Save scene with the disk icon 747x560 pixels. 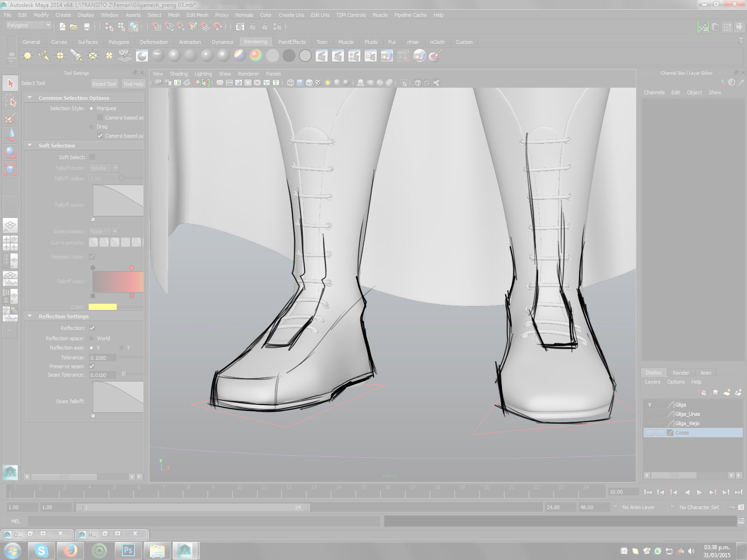86,27
